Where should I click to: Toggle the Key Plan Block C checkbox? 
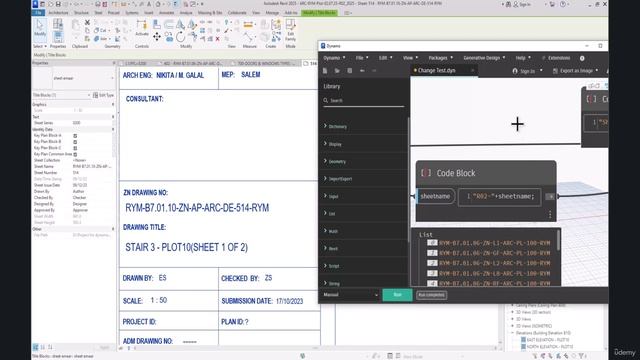(75, 148)
